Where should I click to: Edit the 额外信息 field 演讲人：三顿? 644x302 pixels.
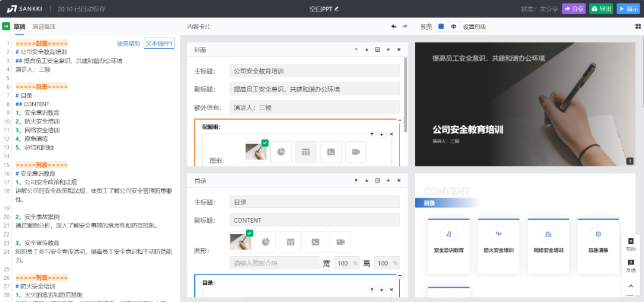click(315, 107)
